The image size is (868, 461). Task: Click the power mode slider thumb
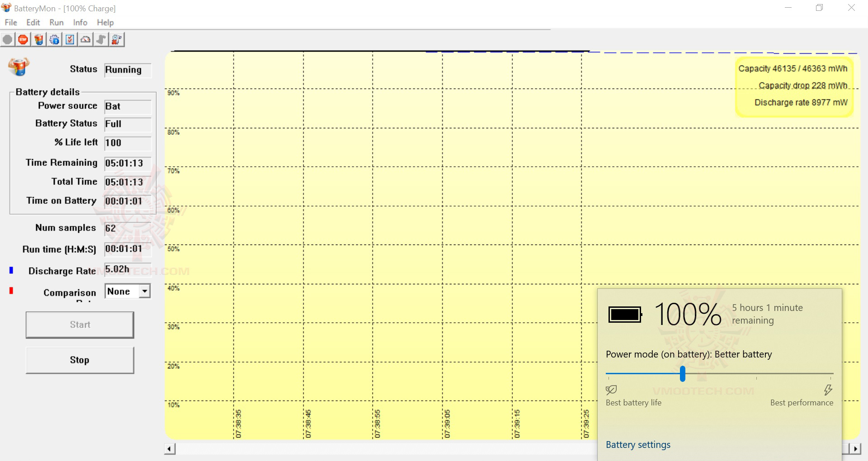point(683,374)
